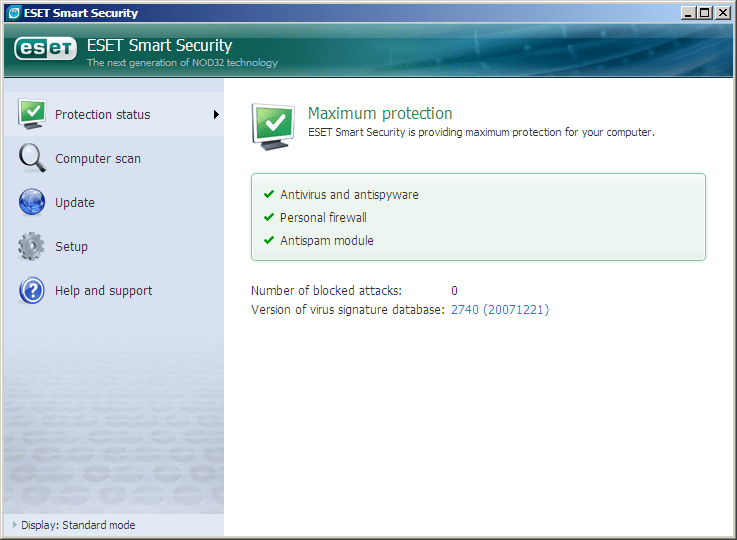
Task: Click the Computer scan magnifying glass icon
Action: coord(32,158)
